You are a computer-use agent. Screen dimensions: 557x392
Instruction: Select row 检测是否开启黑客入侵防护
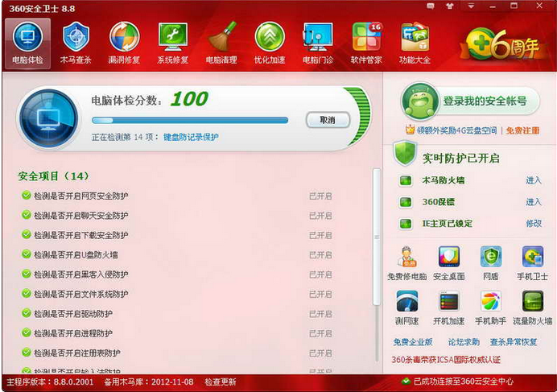[x=176, y=274]
